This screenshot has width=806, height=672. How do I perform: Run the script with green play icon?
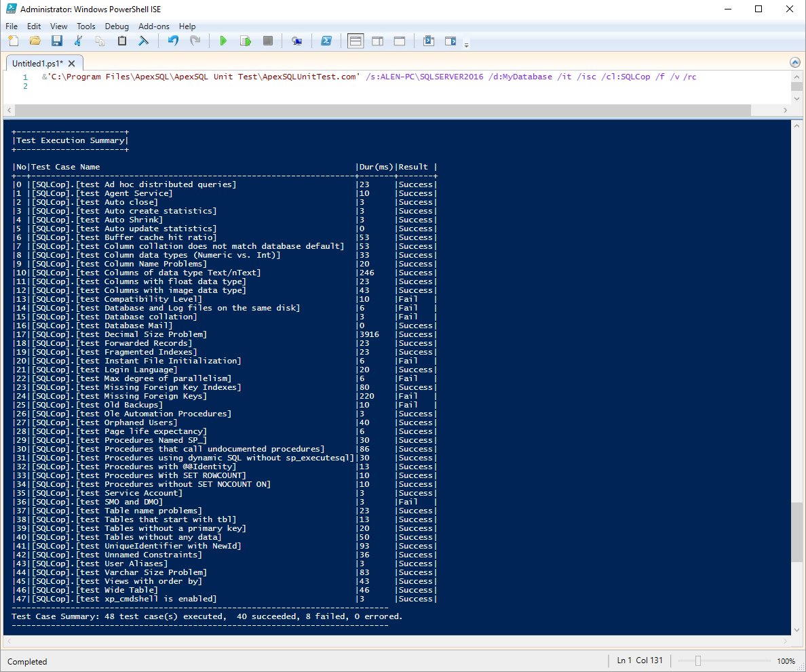[223, 41]
